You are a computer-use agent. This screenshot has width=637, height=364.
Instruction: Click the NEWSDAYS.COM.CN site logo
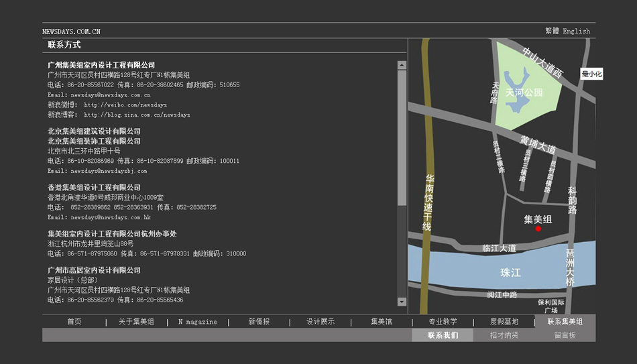pyautogui.click(x=71, y=32)
